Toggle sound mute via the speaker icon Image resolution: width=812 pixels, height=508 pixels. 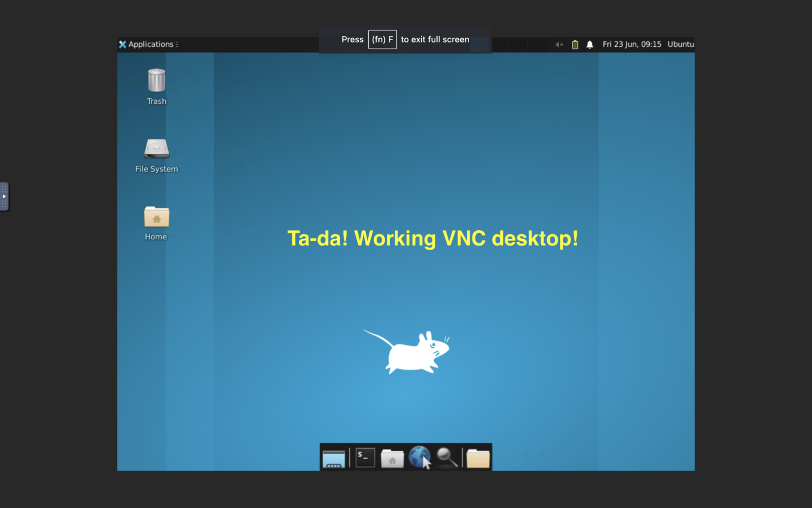tap(559, 44)
